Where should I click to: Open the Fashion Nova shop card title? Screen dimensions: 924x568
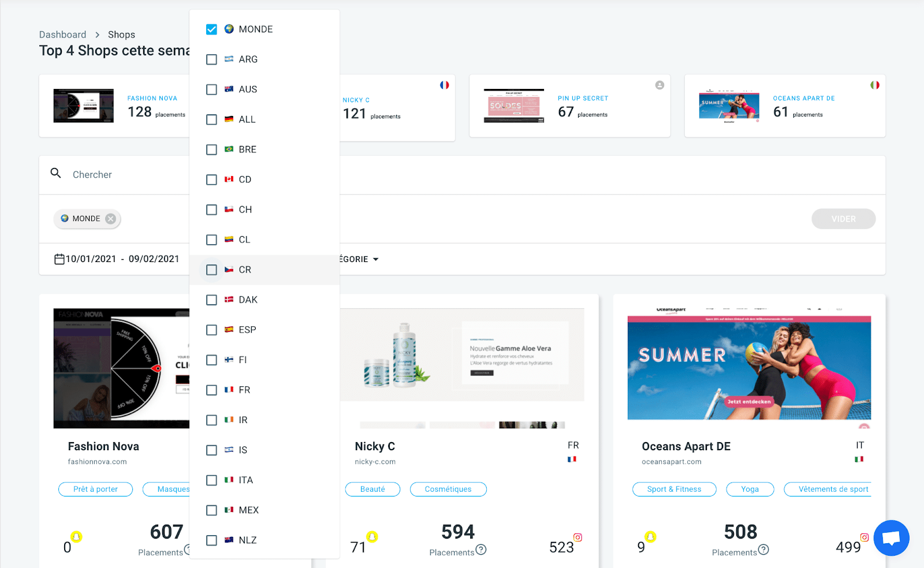point(103,446)
